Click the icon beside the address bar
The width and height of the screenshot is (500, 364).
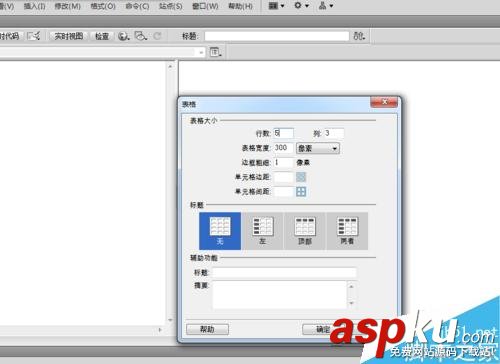coord(215,52)
